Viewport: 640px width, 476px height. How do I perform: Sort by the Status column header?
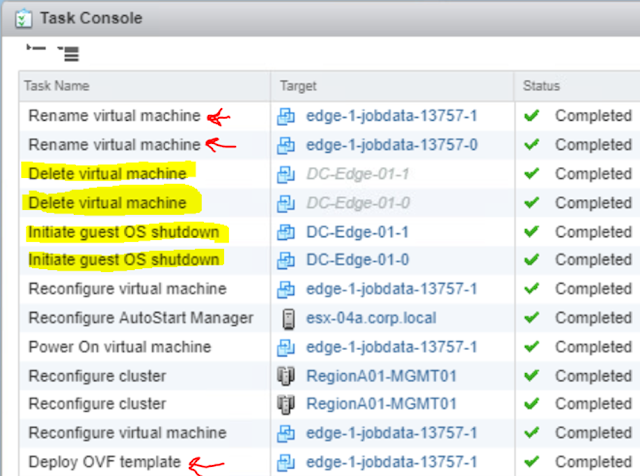coord(541,86)
